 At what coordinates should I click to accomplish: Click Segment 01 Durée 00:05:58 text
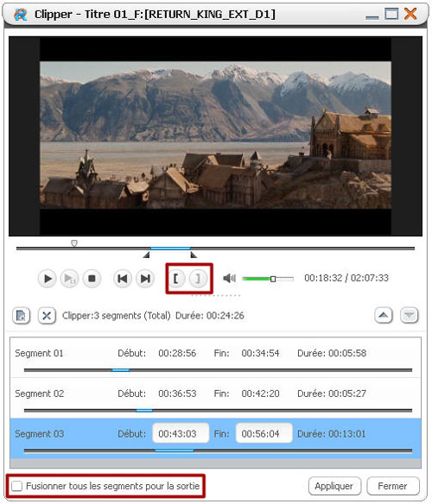332,353
